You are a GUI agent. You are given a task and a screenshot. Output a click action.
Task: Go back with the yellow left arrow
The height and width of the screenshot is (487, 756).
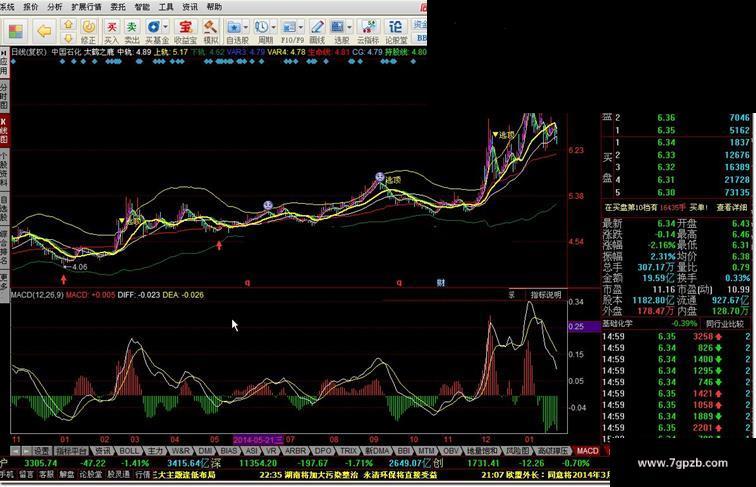coord(44,31)
